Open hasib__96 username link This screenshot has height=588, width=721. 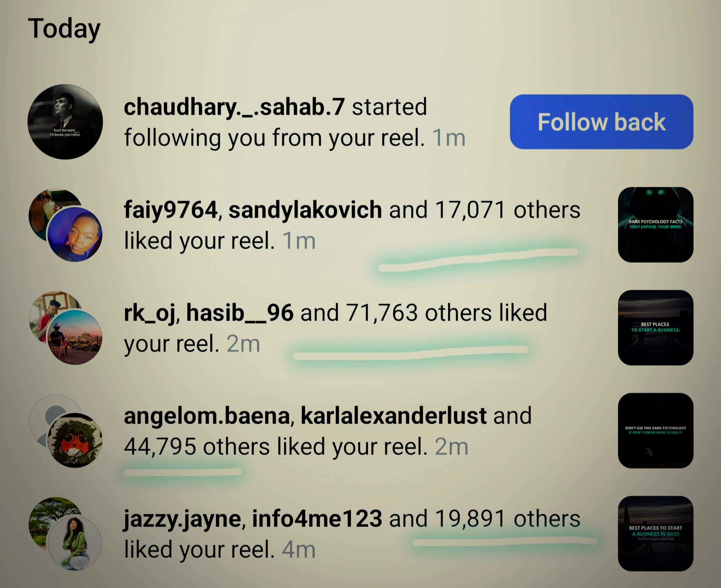pos(240,313)
